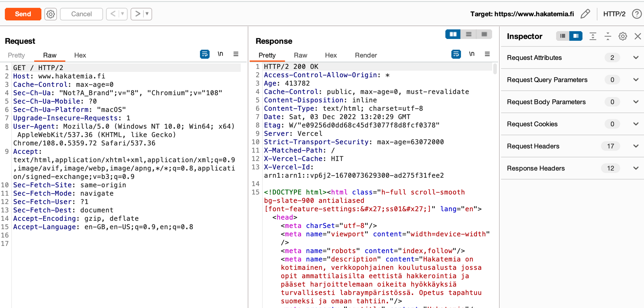Switch Request view to Hex tab

[80, 55]
